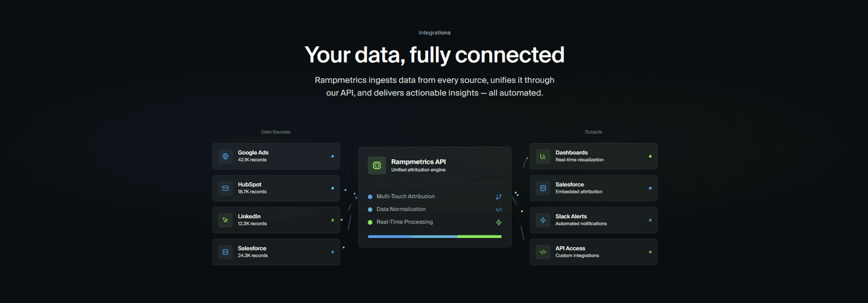
Task: Click the 'Custom integrations' text
Action: point(577,255)
